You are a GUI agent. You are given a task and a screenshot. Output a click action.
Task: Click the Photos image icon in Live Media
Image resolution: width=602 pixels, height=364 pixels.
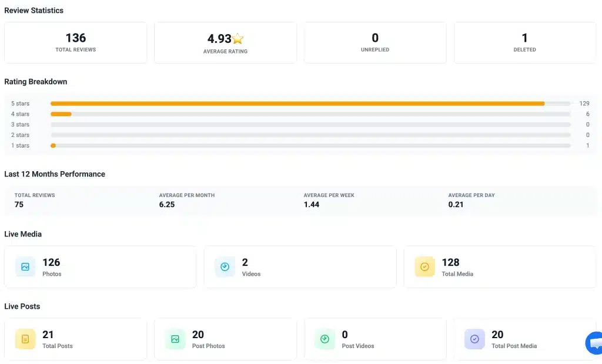pos(25,267)
